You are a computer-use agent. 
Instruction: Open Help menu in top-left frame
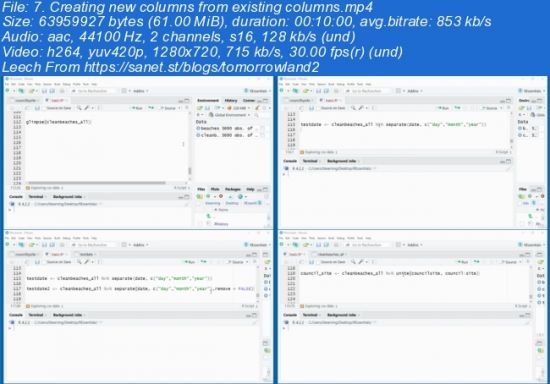[x=94, y=85]
